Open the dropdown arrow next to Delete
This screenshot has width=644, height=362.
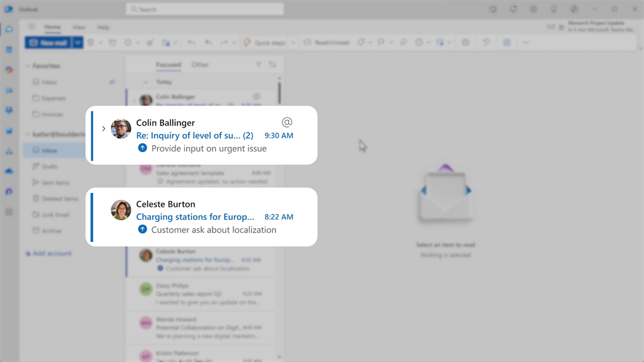[x=101, y=43]
